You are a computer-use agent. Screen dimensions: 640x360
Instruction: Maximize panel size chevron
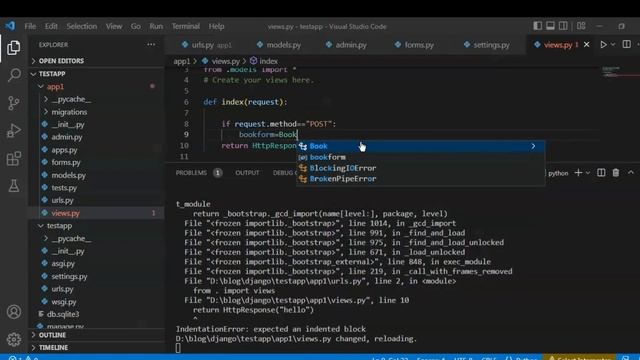click(x=631, y=173)
